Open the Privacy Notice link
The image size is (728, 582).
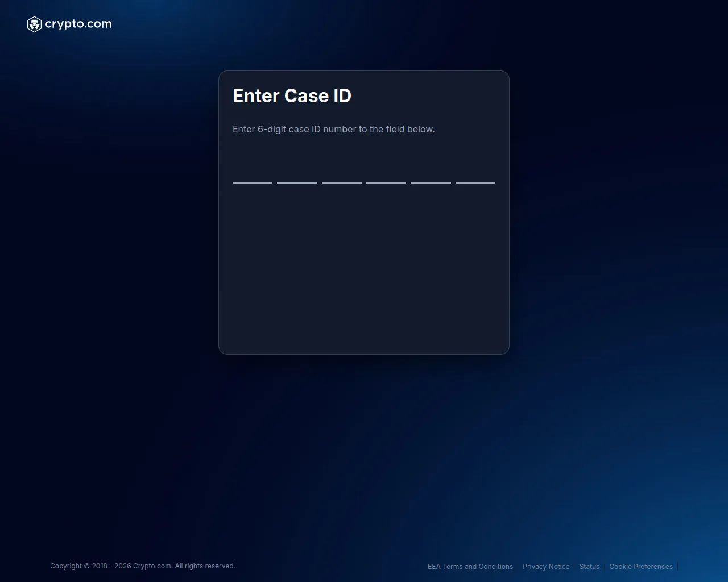(x=546, y=567)
